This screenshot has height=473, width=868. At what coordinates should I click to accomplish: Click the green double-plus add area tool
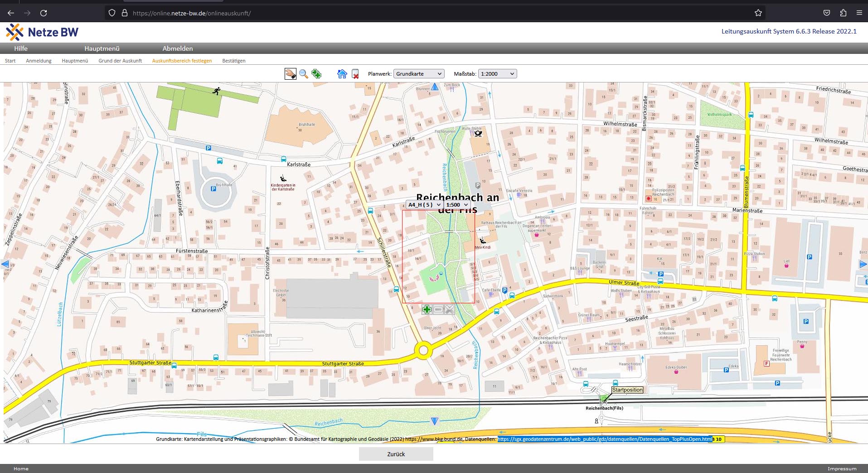tap(316, 74)
